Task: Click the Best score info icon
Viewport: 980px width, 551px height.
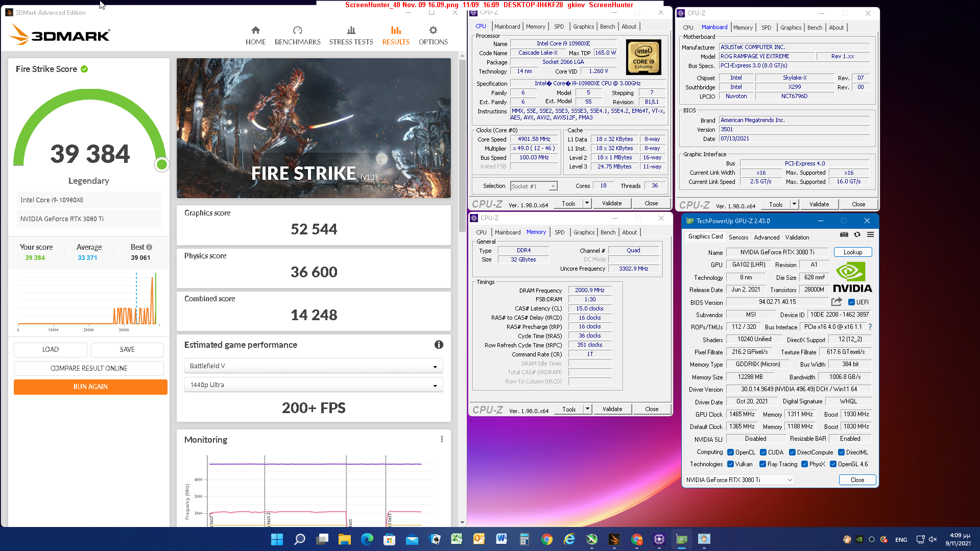Action: tap(149, 247)
